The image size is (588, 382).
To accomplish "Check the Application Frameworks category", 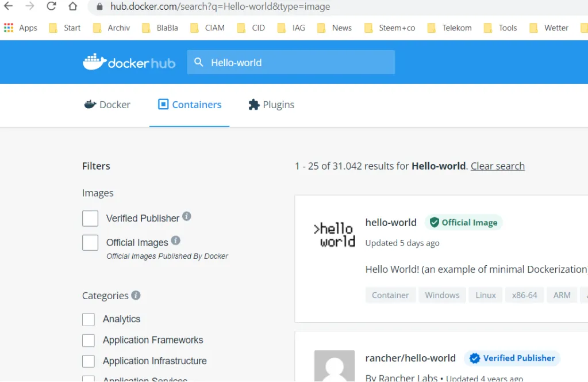I will pyautogui.click(x=89, y=341).
